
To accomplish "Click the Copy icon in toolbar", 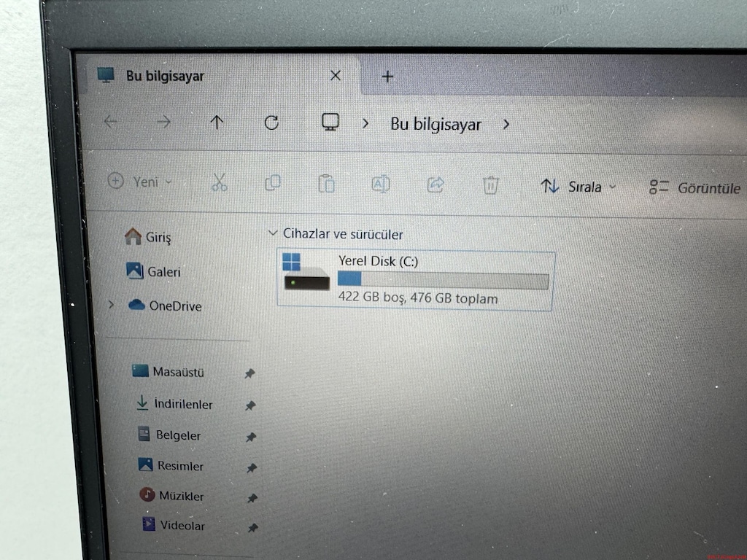I will pos(273,183).
